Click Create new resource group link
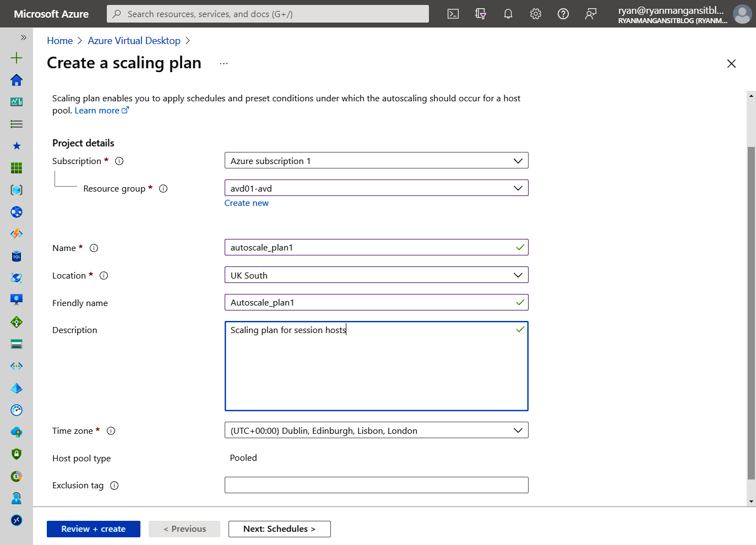Viewport: 756px width, 545px height. point(246,203)
